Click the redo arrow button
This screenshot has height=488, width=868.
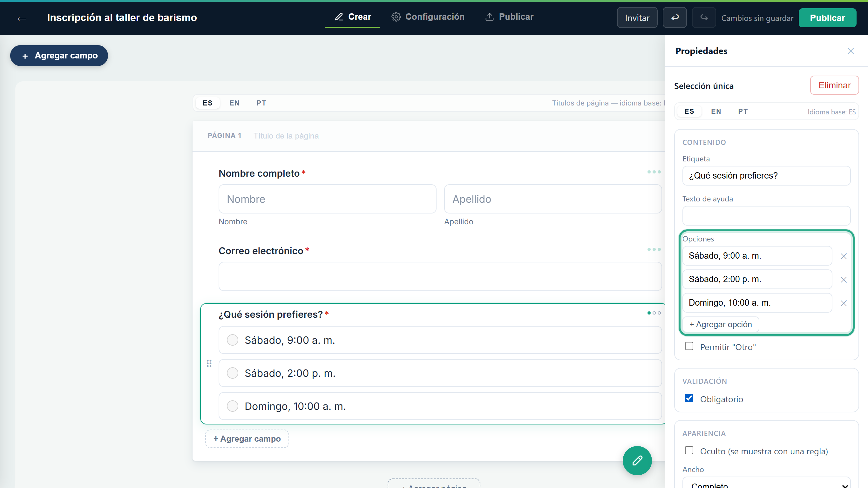[x=704, y=17]
